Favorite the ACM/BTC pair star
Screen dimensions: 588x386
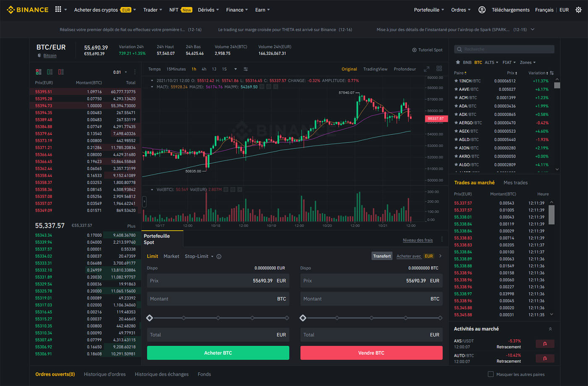tap(456, 98)
